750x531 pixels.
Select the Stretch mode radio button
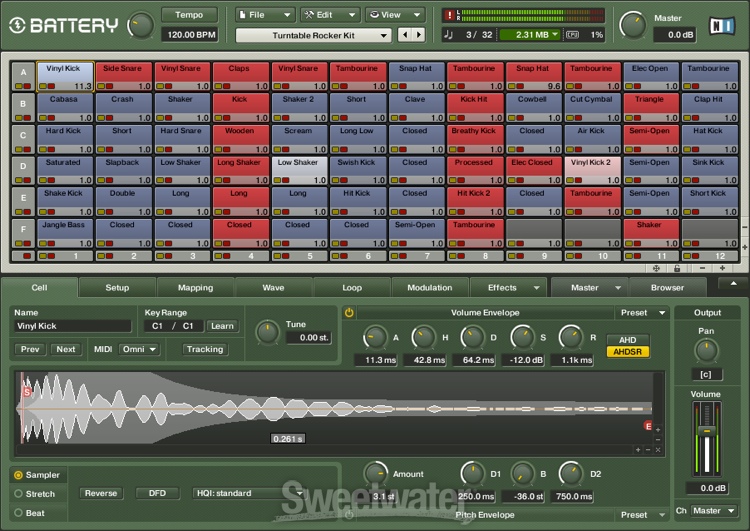[18, 494]
